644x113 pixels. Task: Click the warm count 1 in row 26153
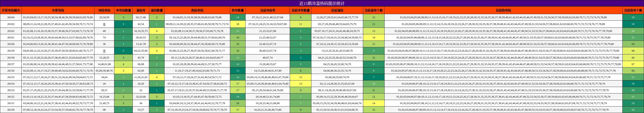click(157, 90)
